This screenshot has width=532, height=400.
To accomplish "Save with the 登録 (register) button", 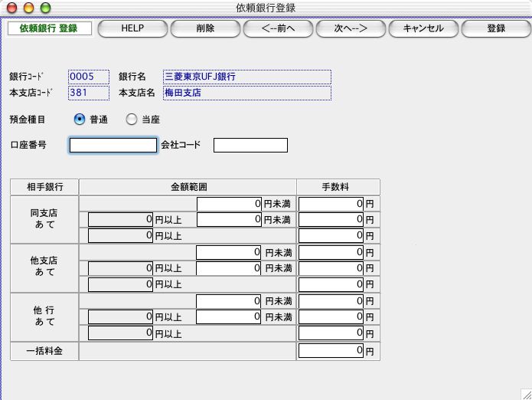I will coord(495,28).
